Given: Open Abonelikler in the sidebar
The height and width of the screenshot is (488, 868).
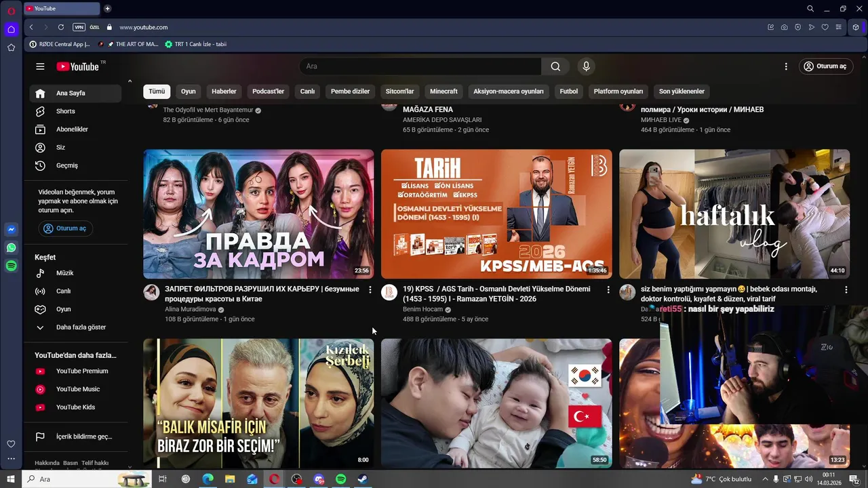Looking at the screenshot, I should tap(75, 129).
